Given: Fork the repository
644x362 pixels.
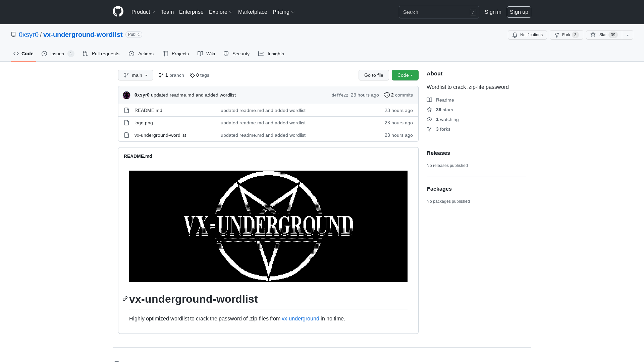Looking at the screenshot, I should click(566, 35).
